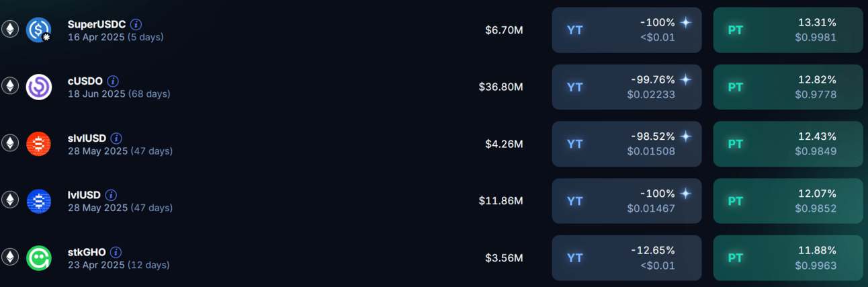Open the stkGHO market name link
868x287 pixels.
pos(87,253)
